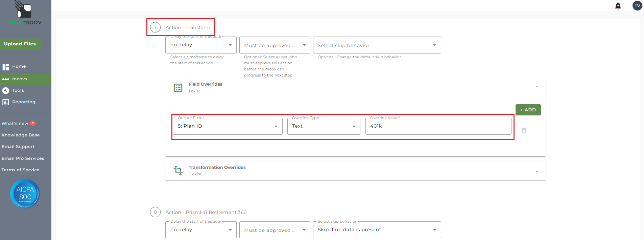Open the TV user avatar menu
This screenshot has height=240, width=644.
click(637, 6)
